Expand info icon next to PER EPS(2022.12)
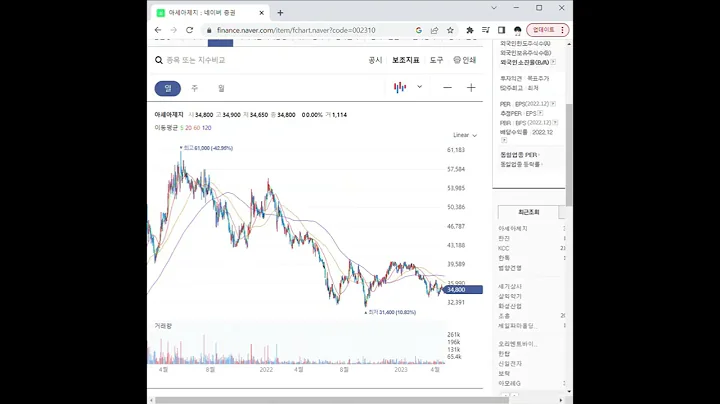Screen dimensions: 720x404 (x=553, y=104)
